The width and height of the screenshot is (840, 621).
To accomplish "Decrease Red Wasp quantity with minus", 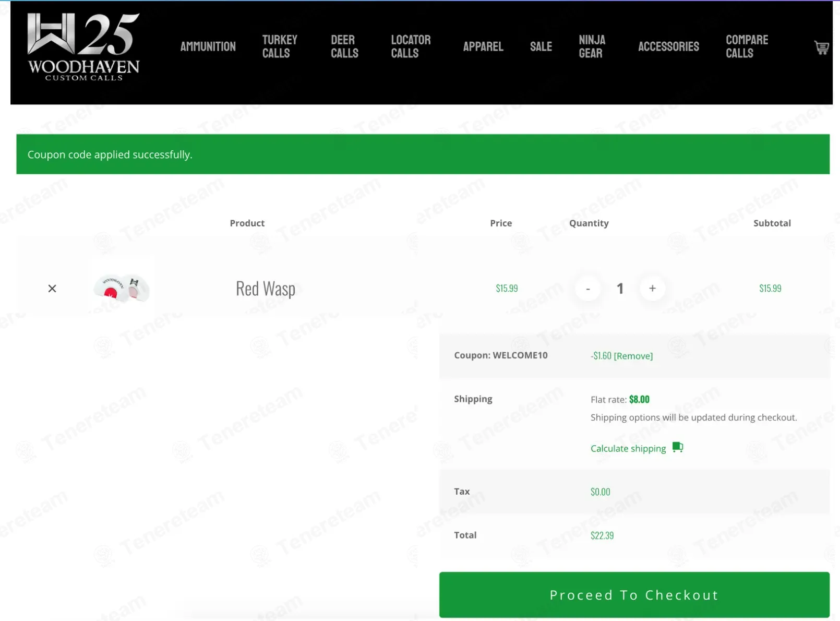I will [x=588, y=289].
